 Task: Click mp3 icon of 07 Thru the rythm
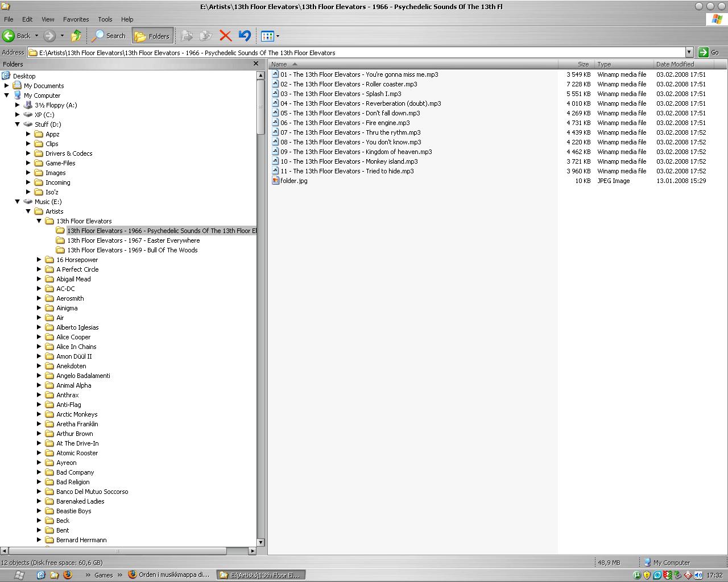[275, 132]
